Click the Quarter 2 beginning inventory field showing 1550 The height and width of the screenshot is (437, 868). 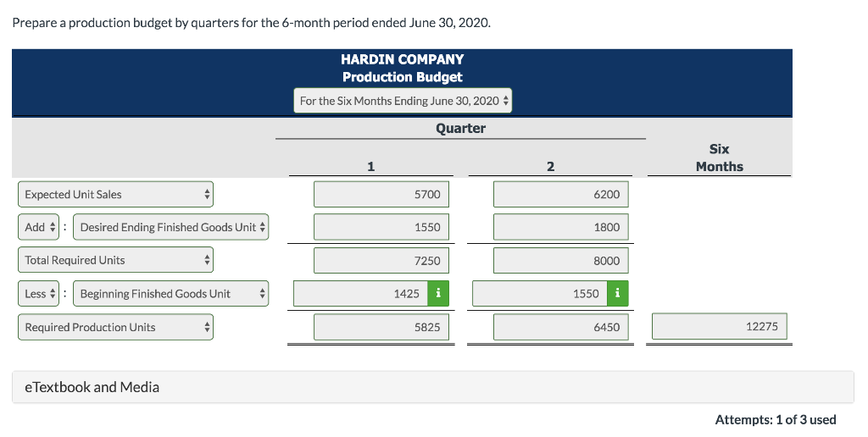(540, 294)
